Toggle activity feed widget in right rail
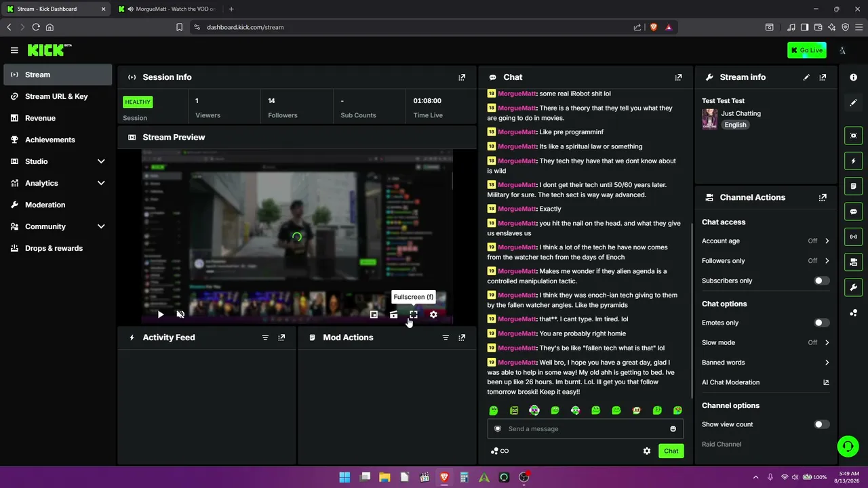 854,161
